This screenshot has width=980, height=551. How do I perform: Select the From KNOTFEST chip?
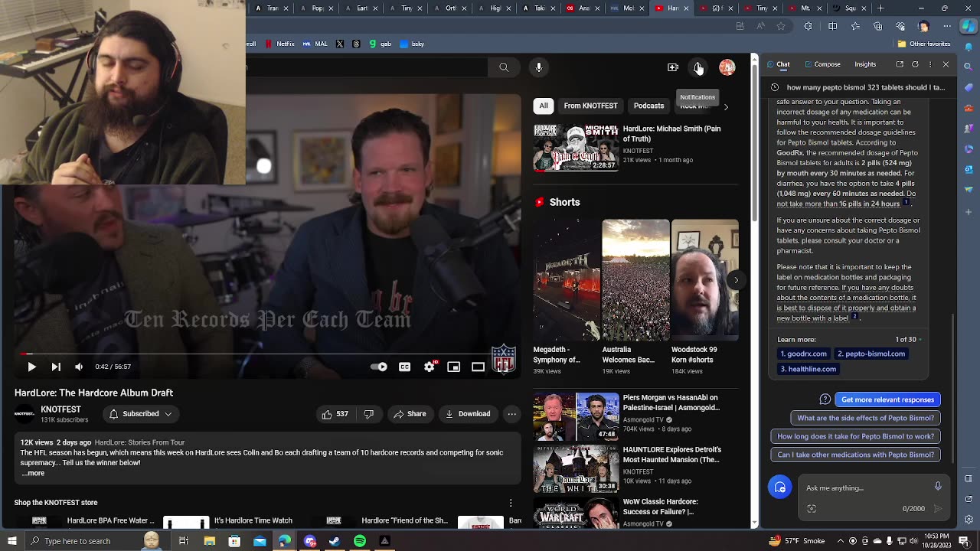pyautogui.click(x=590, y=106)
